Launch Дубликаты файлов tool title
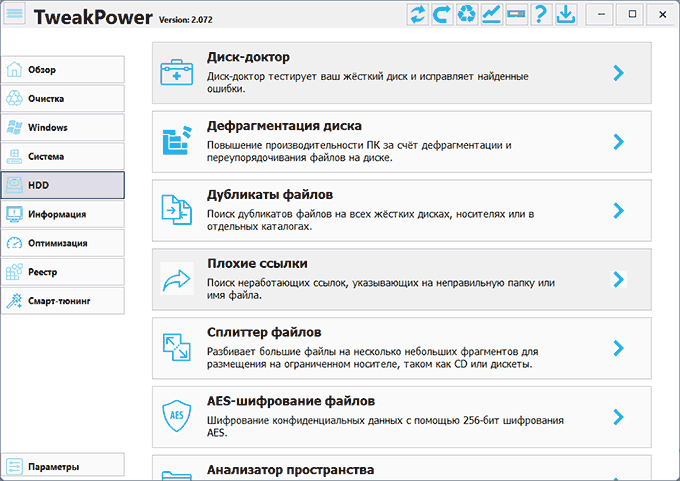The height and width of the screenshot is (481, 680). tap(270, 195)
